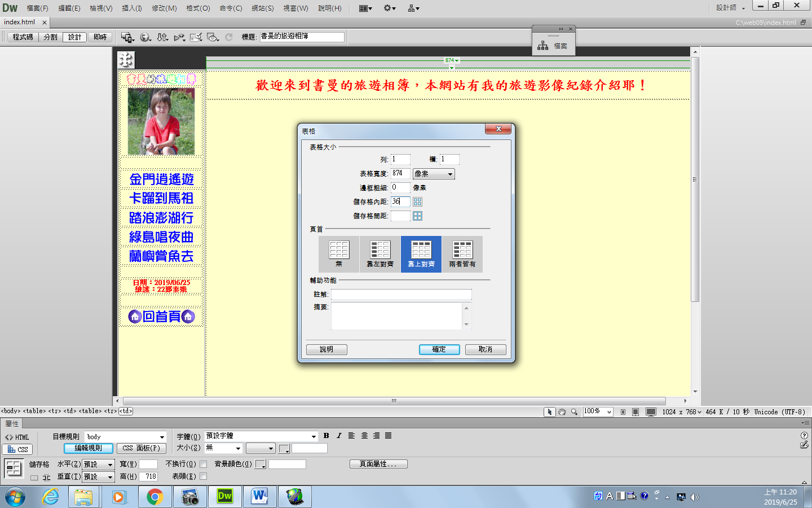
Task: Toggle the 表頭 checkbox
Action: 204,476
